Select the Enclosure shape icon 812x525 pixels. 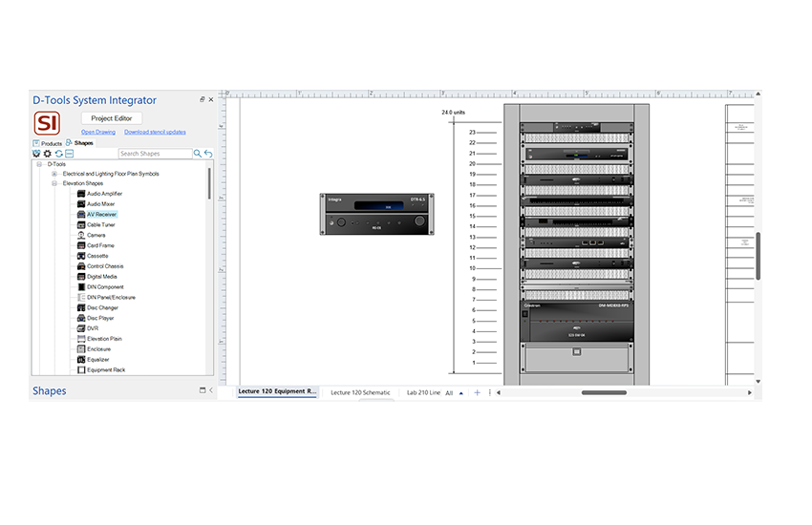81,348
